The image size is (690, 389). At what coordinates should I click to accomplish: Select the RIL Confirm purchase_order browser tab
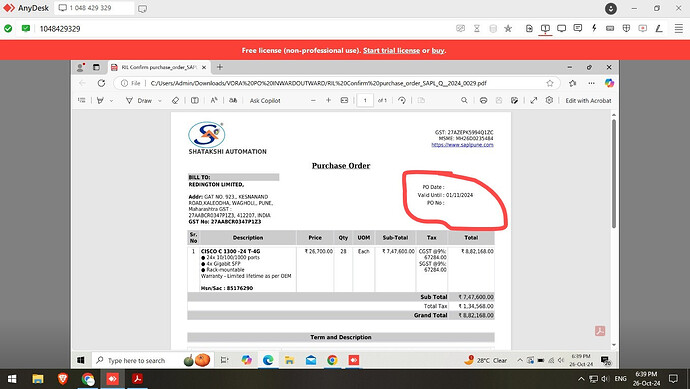pyautogui.click(x=159, y=67)
